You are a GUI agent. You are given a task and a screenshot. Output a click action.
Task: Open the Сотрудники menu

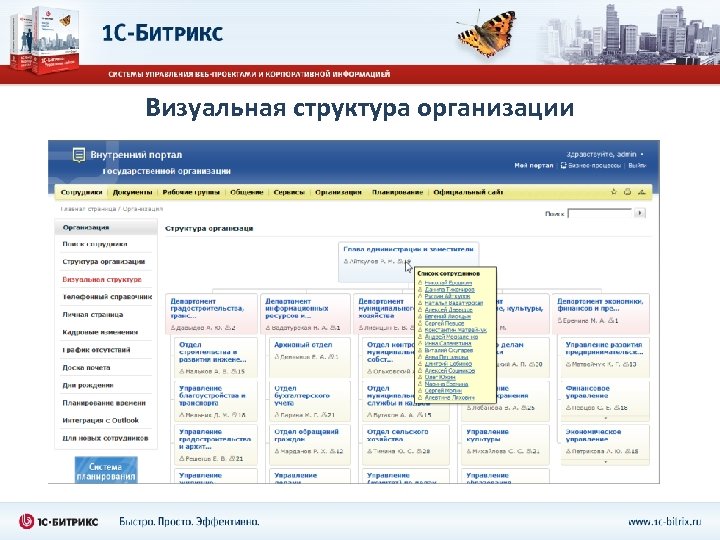point(82,192)
